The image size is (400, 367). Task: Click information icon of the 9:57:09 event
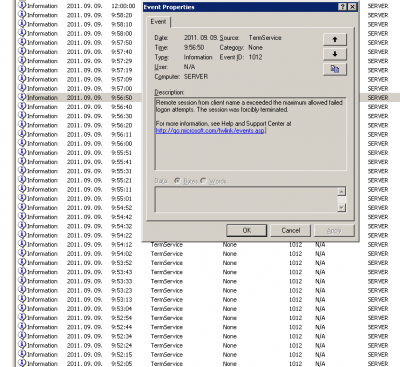22,79
